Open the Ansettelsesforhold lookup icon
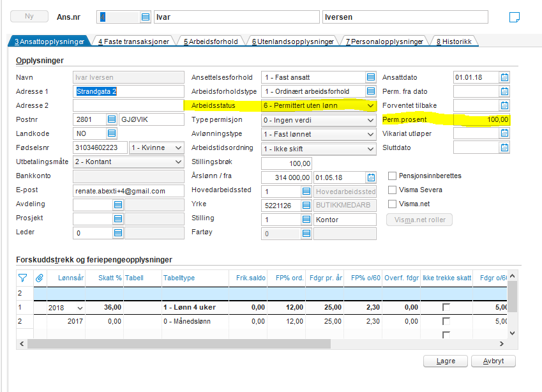Screen dimensions: 542x392 [370, 77]
